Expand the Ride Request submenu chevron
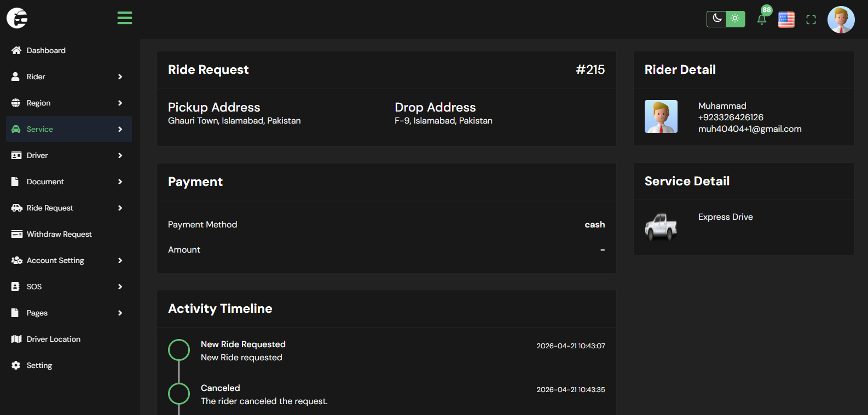 point(120,208)
